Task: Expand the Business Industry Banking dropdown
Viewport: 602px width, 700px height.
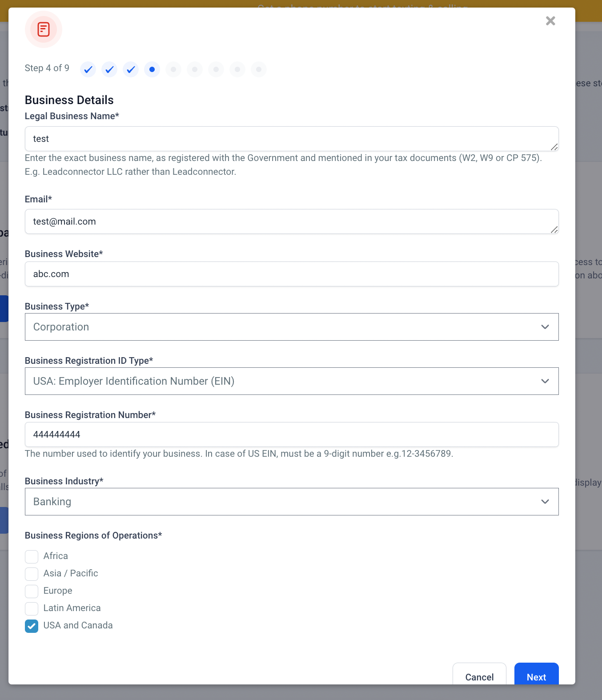Action: click(291, 502)
